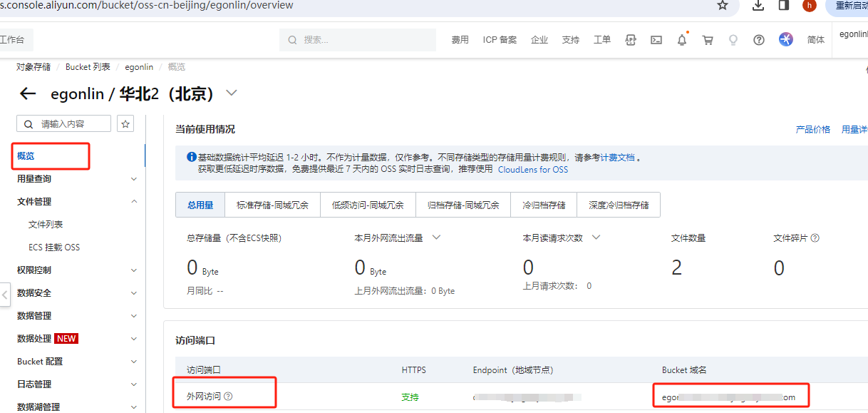
Task: Click the help question mark icon
Action: (759, 40)
